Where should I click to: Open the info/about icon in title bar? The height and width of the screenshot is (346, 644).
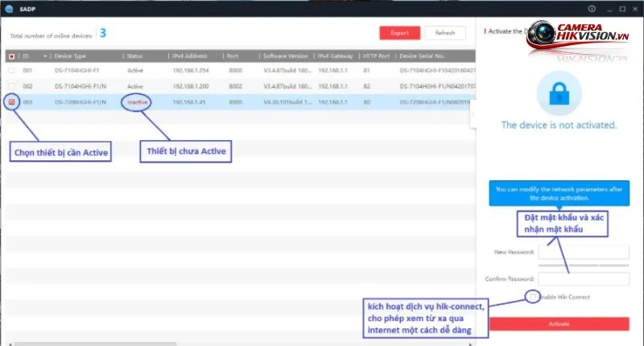pos(592,9)
